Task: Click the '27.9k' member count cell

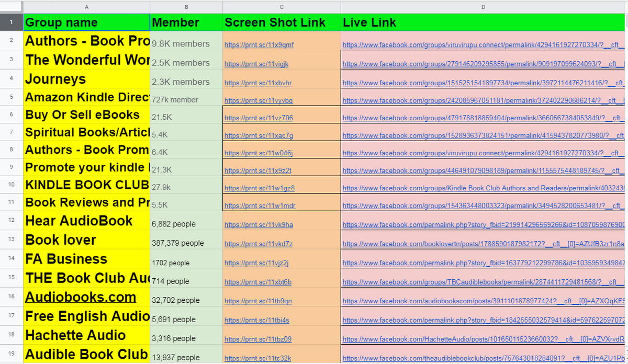Action: coord(186,185)
